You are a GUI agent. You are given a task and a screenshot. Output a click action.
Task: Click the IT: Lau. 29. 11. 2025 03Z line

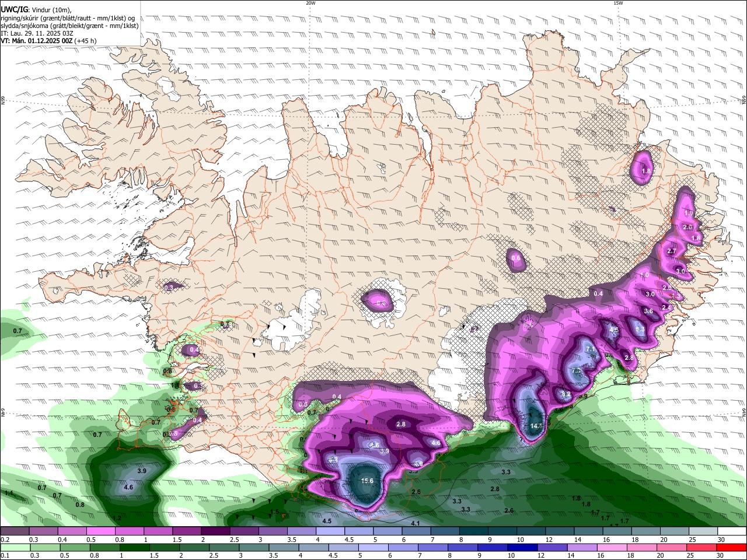tap(37, 33)
